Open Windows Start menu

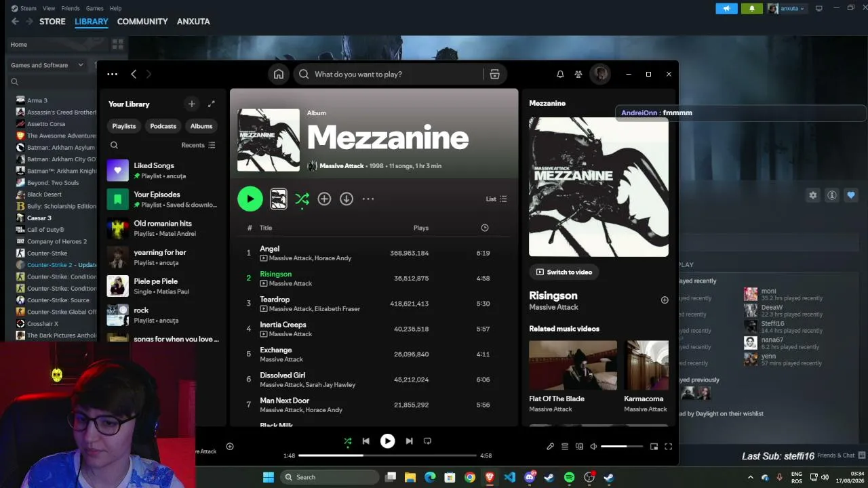tap(269, 477)
